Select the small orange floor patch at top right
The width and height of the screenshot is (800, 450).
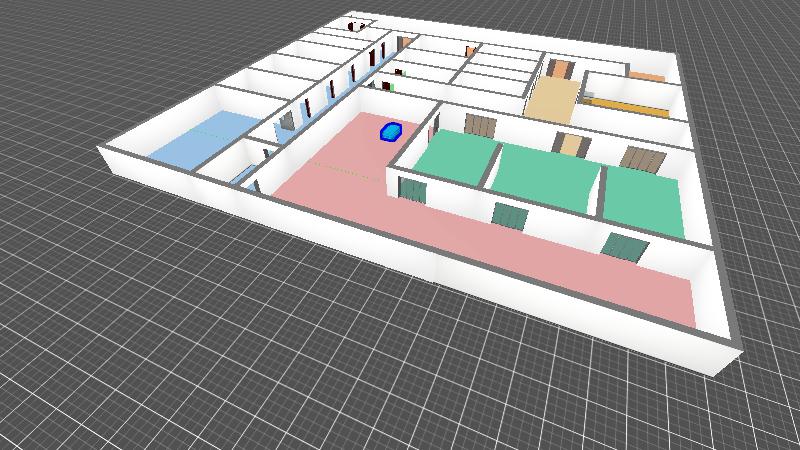pyautogui.click(x=645, y=75)
